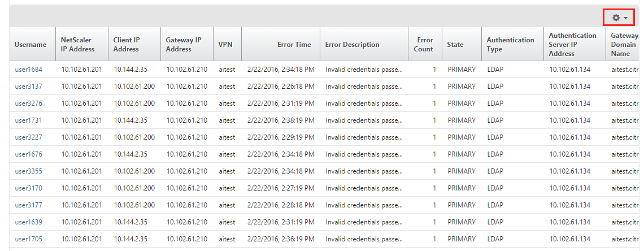Image resolution: width=644 pixels, height=251 pixels.
Task: Click the Gateway Domain Name header
Action: (x=624, y=44)
